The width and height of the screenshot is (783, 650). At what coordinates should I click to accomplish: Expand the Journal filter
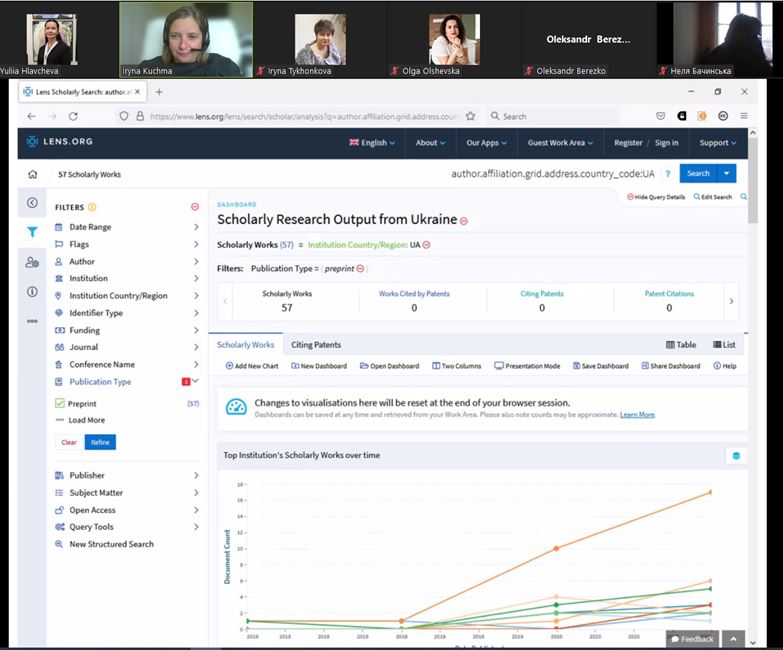pyautogui.click(x=126, y=347)
